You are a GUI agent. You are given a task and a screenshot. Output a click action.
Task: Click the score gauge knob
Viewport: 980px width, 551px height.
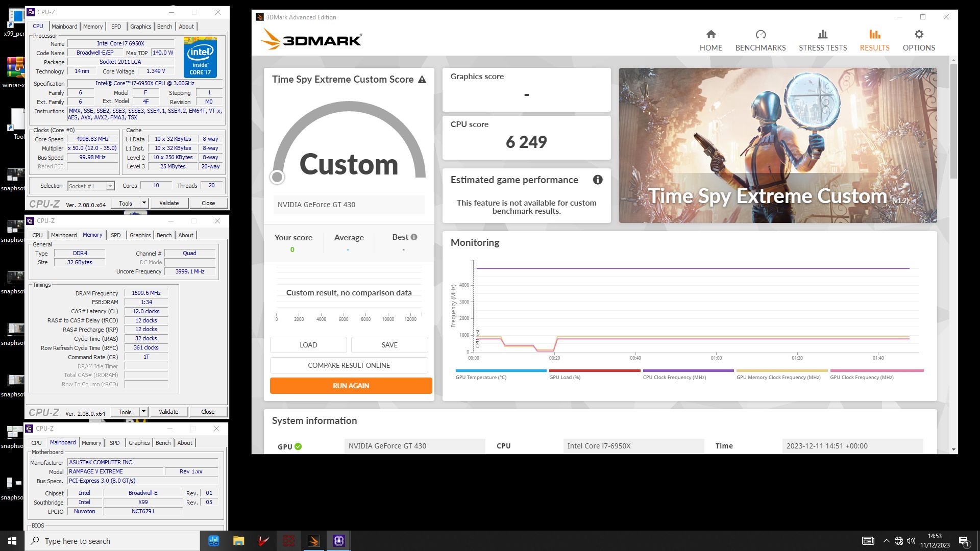pos(277,177)
